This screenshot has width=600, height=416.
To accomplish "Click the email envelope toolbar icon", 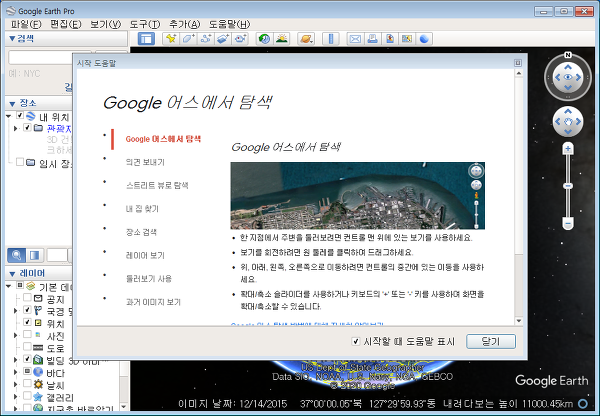I will [x=355, y=39].
